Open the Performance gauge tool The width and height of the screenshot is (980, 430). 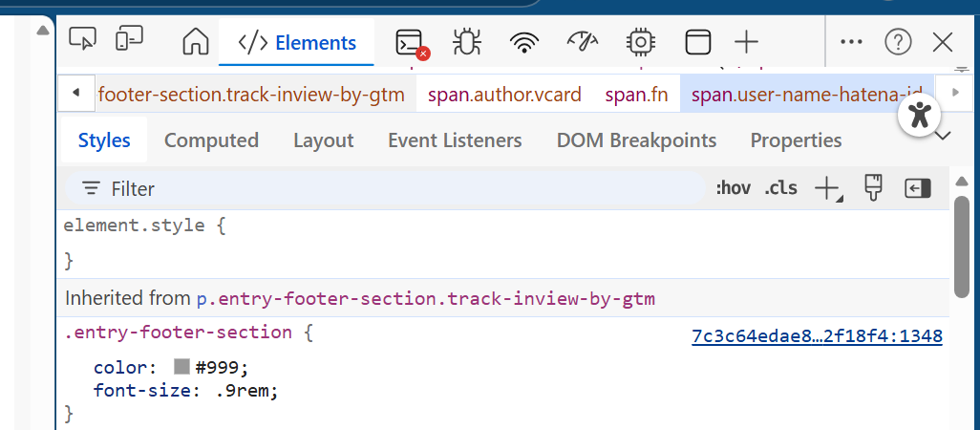point(582,42)
